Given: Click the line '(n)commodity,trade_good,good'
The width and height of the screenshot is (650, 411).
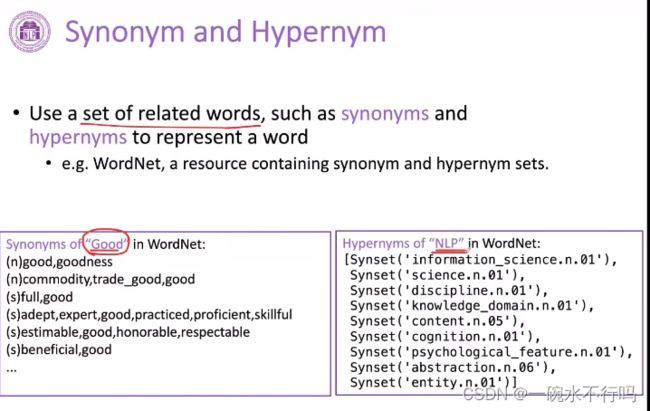Looking at the screenshot, I should point(100,280).
